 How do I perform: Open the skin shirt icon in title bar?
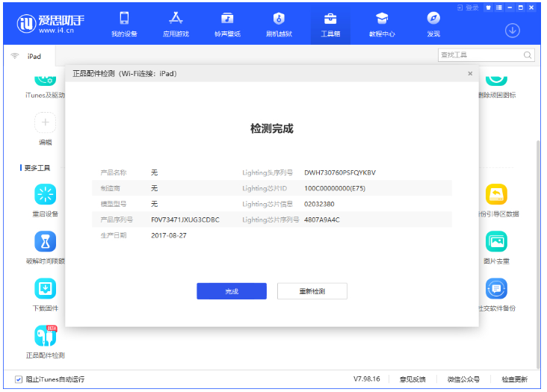(489, 7)
